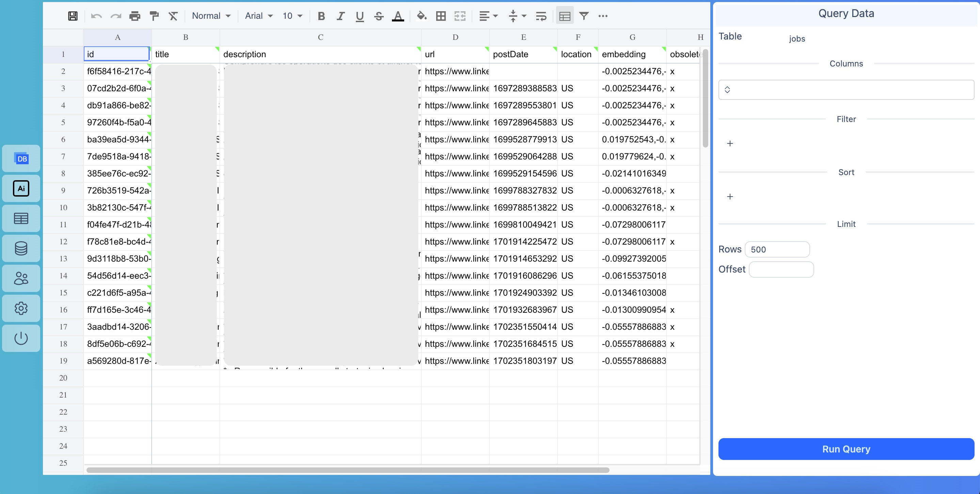Click the italic formatting toggle button

(x=340, y=16)
